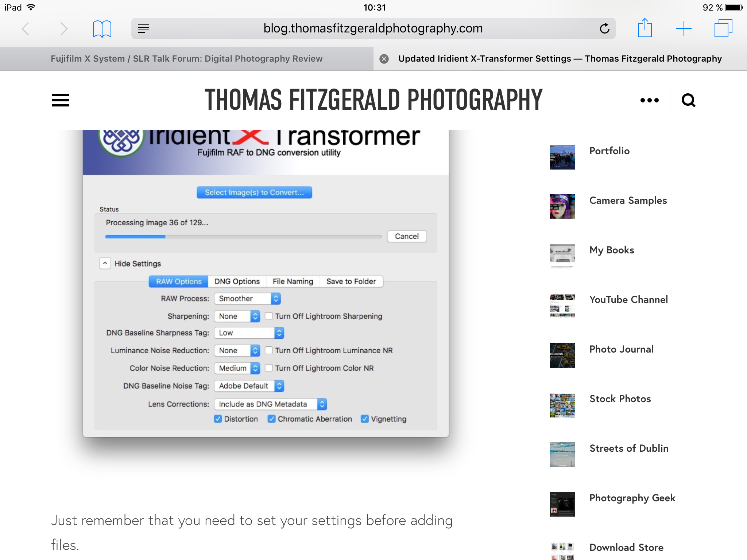This screenshot has width=747, height=560.
Task: Click the Streets of Dublin thumbnail
Action: click(562, 455)
